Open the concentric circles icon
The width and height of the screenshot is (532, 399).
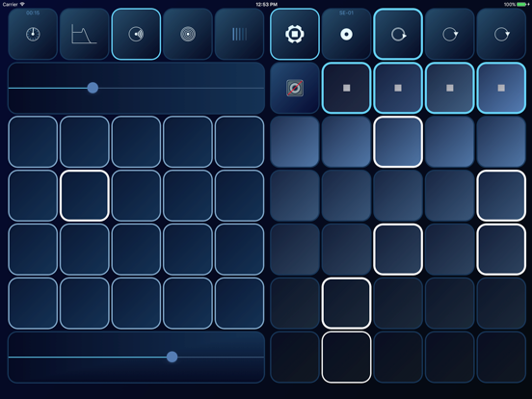click(188, 34)
